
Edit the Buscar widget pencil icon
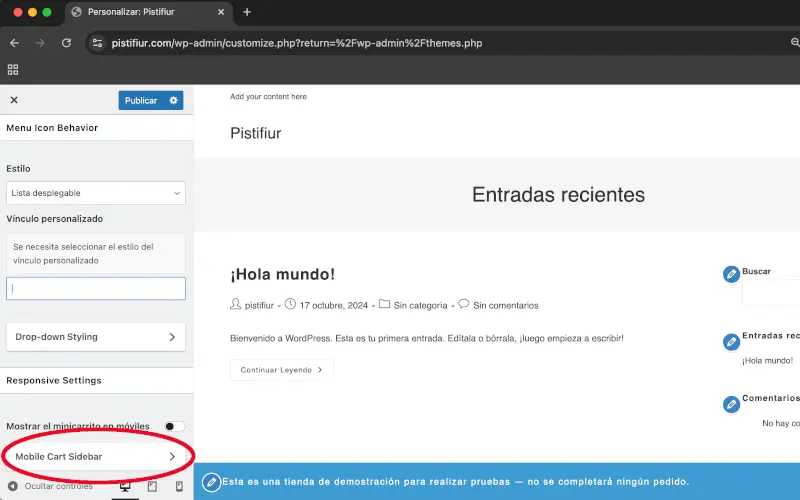coord(731,274)
